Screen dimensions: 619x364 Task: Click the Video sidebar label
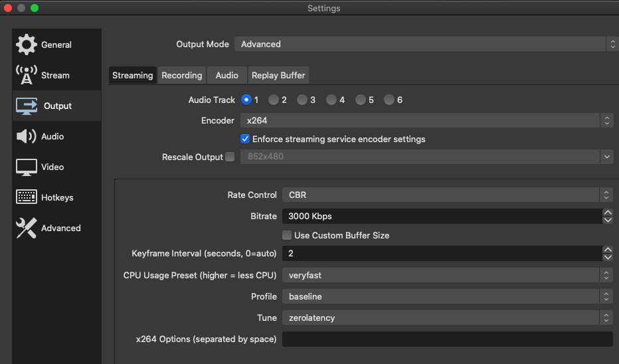[x=52, y=167]
